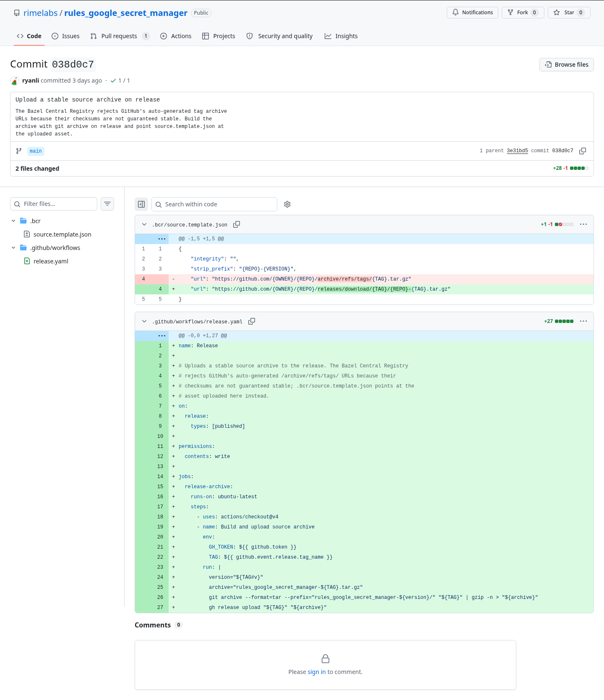Go to the Actions tab
Image resolution: width=604 pixels, height=700 pixels.
tap(176, 36)
